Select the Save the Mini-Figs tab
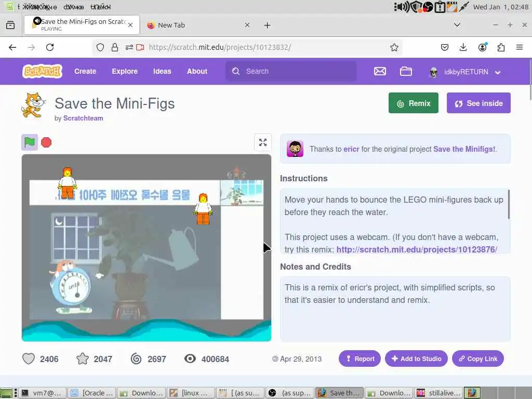532x399 pixels. 82,25
